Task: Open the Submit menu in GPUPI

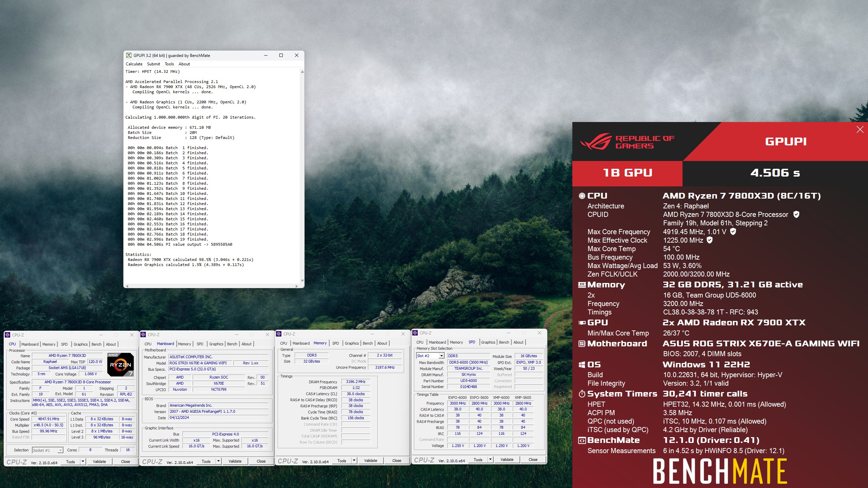Action: pos(153,64)
